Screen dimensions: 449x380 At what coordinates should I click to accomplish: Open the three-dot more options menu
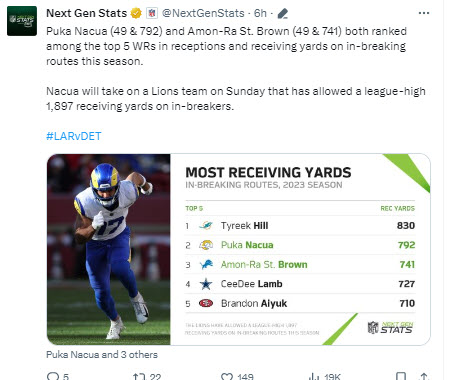tap(424, 13)
